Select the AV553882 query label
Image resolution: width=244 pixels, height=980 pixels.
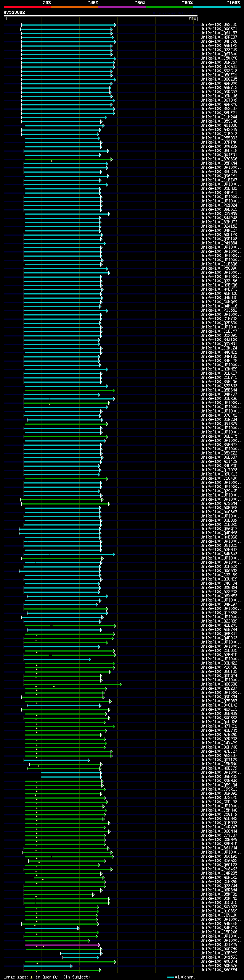[x=14, y=12]
